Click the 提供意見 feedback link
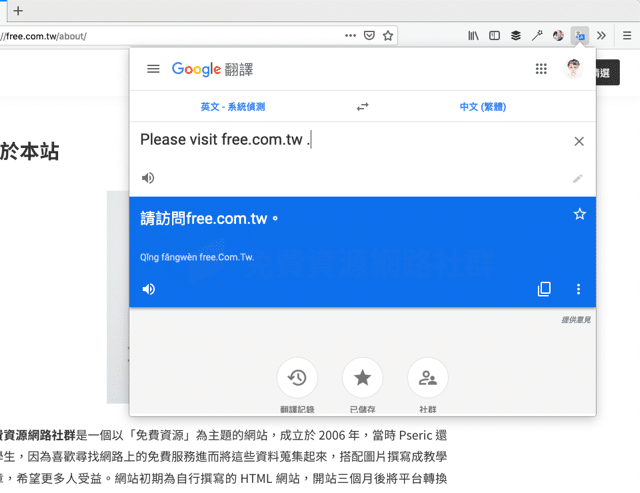 click(x=576, y=320)
